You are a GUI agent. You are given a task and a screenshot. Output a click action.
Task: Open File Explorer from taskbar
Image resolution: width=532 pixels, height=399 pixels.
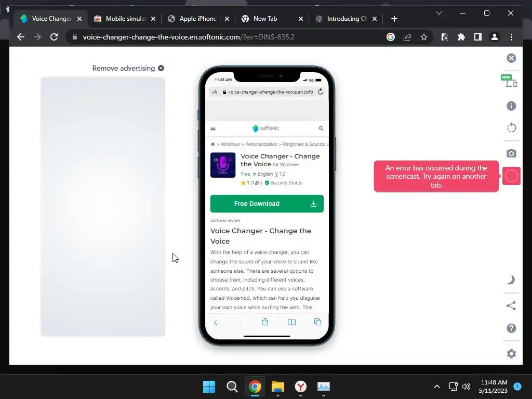click(x=278, y=387)
